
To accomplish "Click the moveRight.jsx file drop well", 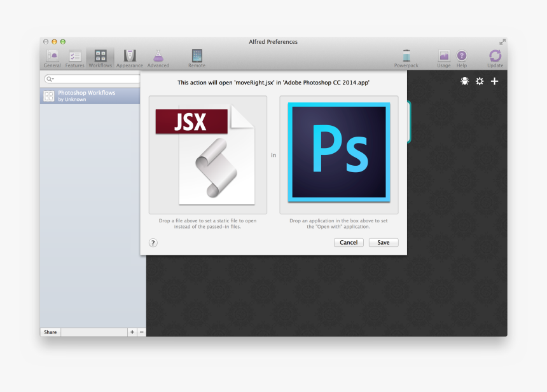I will (208, 155).
